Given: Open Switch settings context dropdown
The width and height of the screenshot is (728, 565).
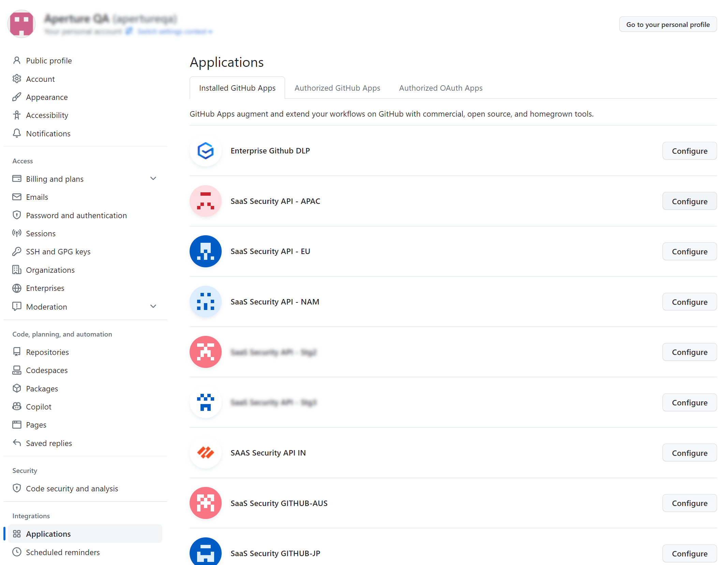Looking at the screenshot, I should 175,32.
